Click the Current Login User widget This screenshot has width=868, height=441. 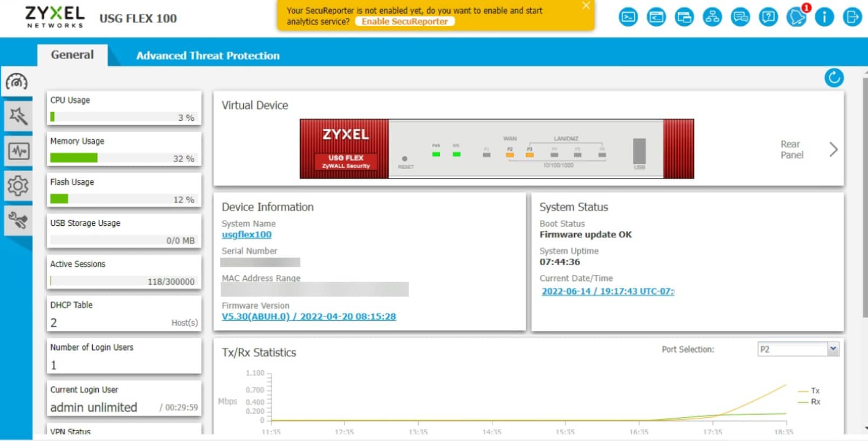click(x=124, y=398)
